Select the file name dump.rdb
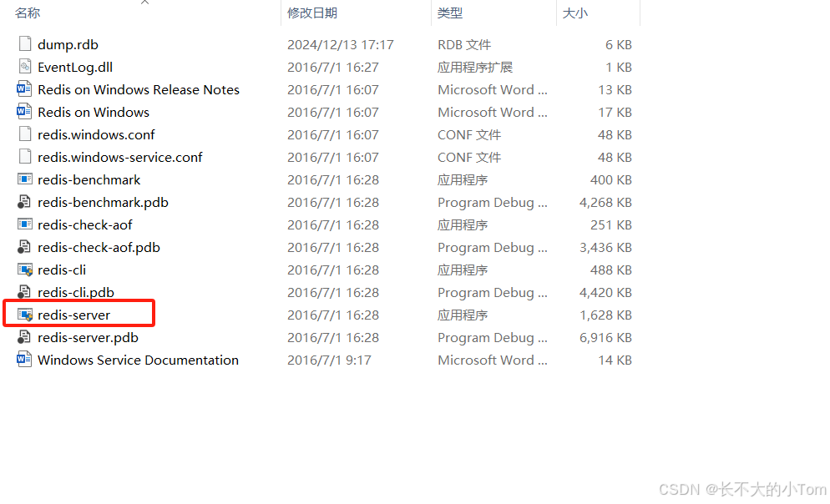Viewport: 830px width, 504px height. [68, 44]
